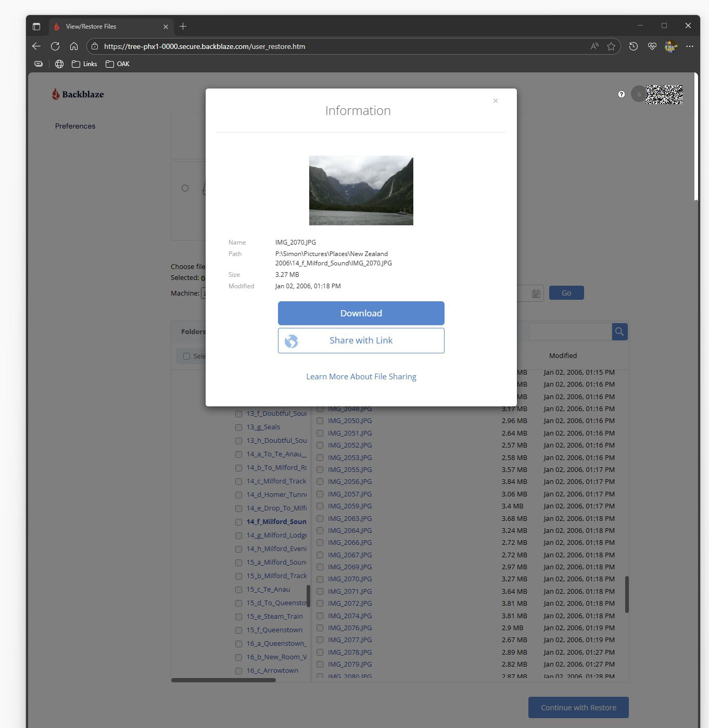The width and height of the screenshot is (709, 728).
Task: Close the Information dialog
Action: click(x=496, y=101)
